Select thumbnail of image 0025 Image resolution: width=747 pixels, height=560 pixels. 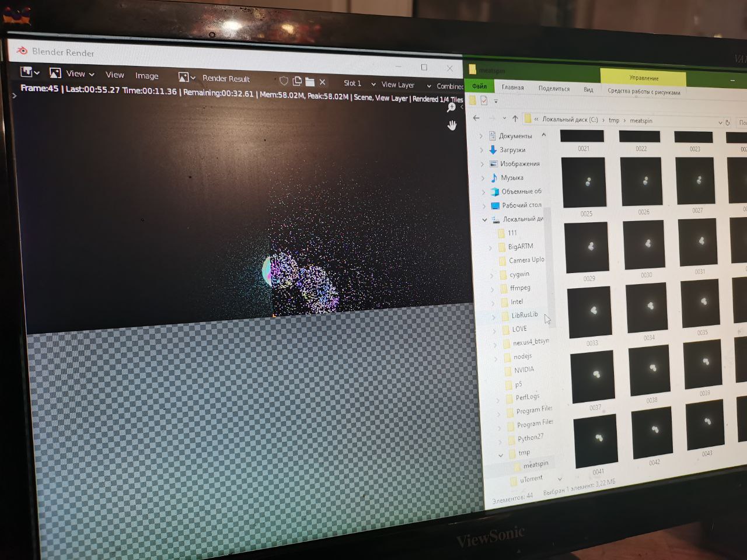584,183
